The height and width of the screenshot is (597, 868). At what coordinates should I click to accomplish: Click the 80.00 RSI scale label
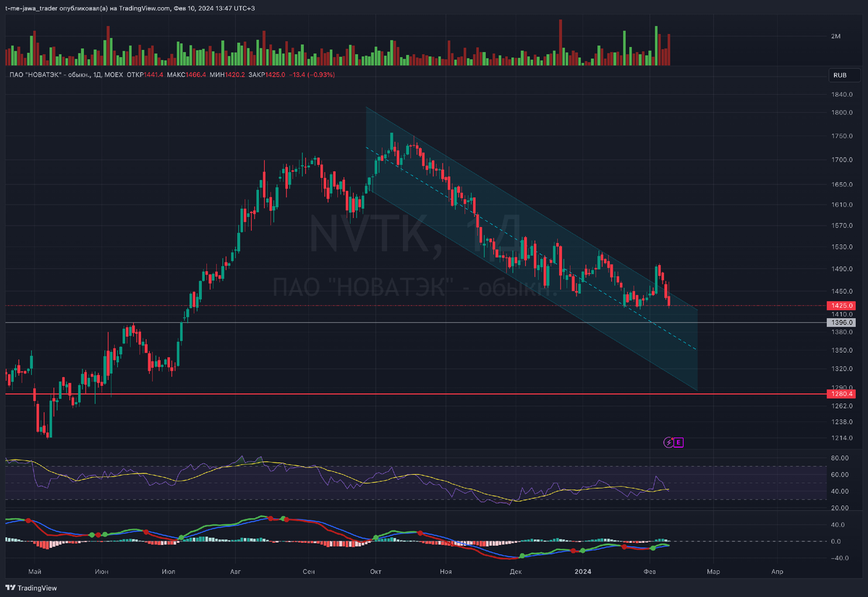tap(841, 458)
